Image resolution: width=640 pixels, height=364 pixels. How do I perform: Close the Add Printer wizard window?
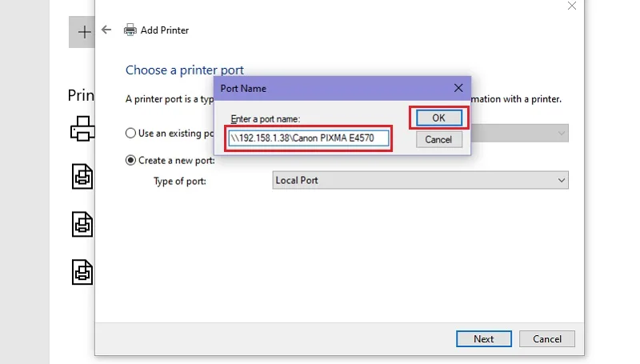coord(572,6)
